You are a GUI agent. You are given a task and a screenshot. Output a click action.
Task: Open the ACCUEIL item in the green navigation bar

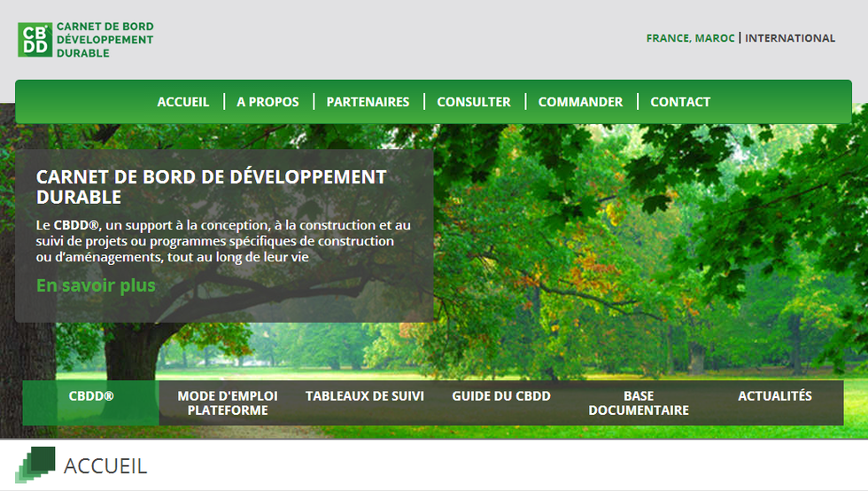point(183,102)
